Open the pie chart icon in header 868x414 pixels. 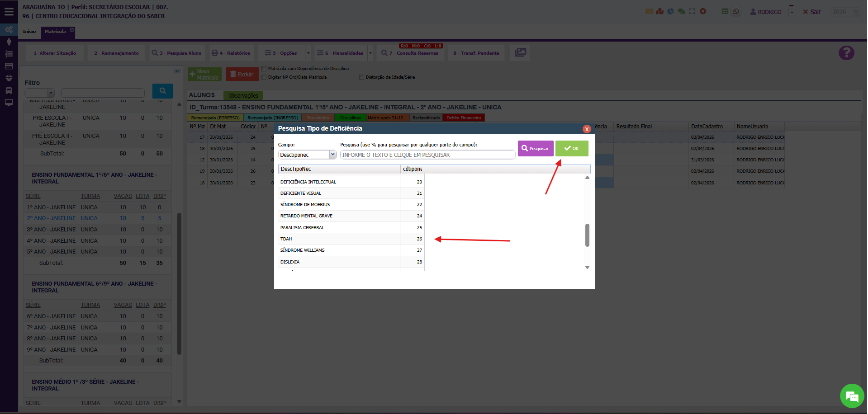click(670, 11)
